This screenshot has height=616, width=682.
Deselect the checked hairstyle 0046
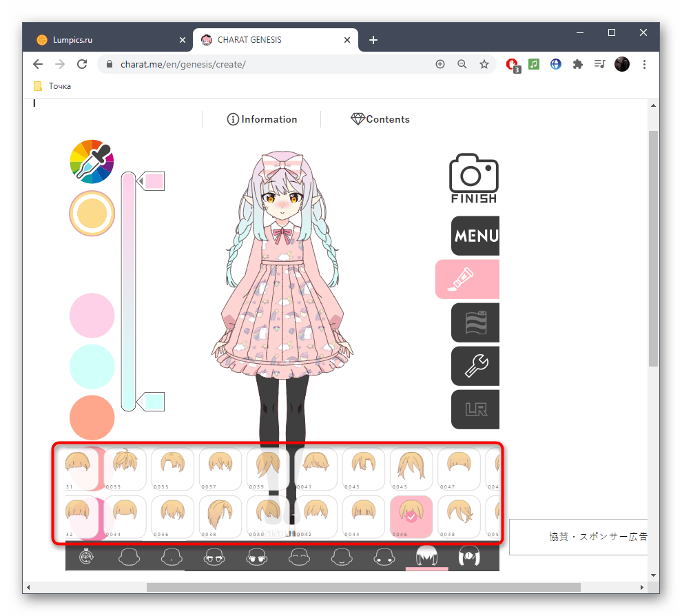411,517
